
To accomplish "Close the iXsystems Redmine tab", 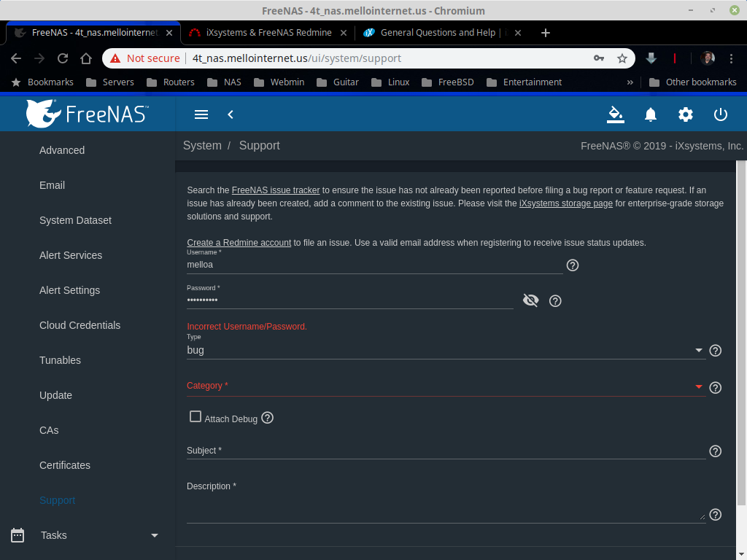I will coord(344,32).
